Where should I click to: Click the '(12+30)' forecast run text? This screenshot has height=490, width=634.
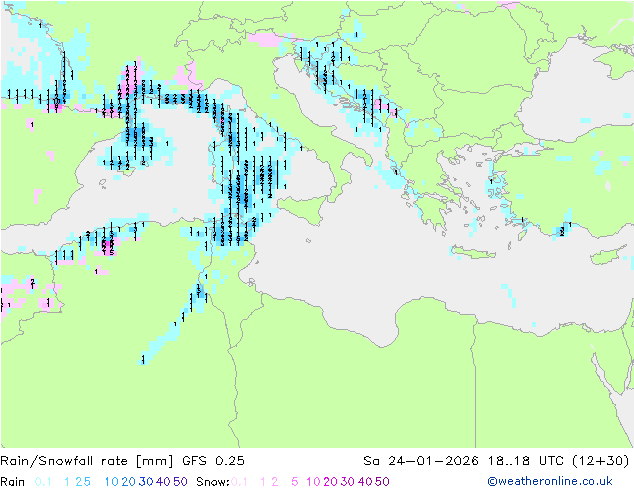click(601, 461)
